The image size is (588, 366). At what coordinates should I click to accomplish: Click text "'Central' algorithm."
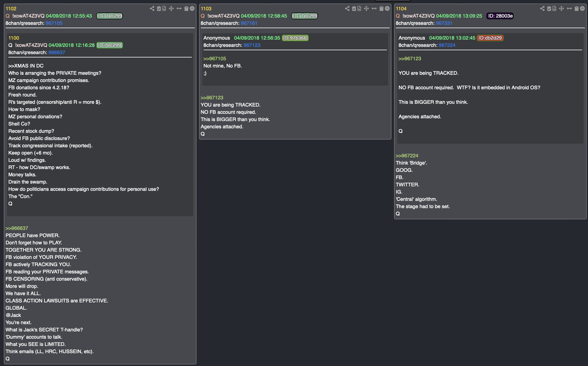click(x=416, y=199)
